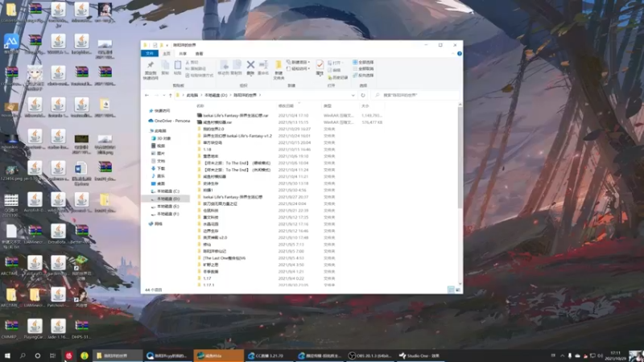Click the red round app icon in taskbar
The height and width of the screenshot is (362, 644).
[69, 356]
